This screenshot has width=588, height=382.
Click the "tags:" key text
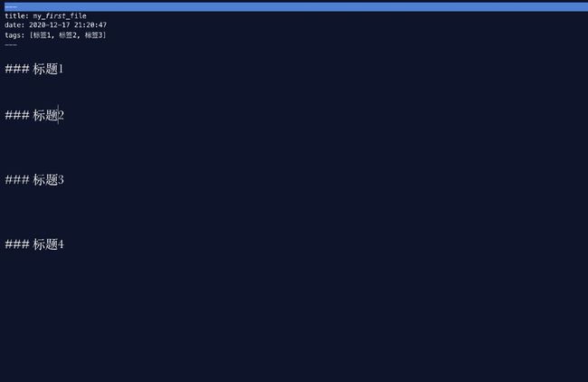pos(14,35)
